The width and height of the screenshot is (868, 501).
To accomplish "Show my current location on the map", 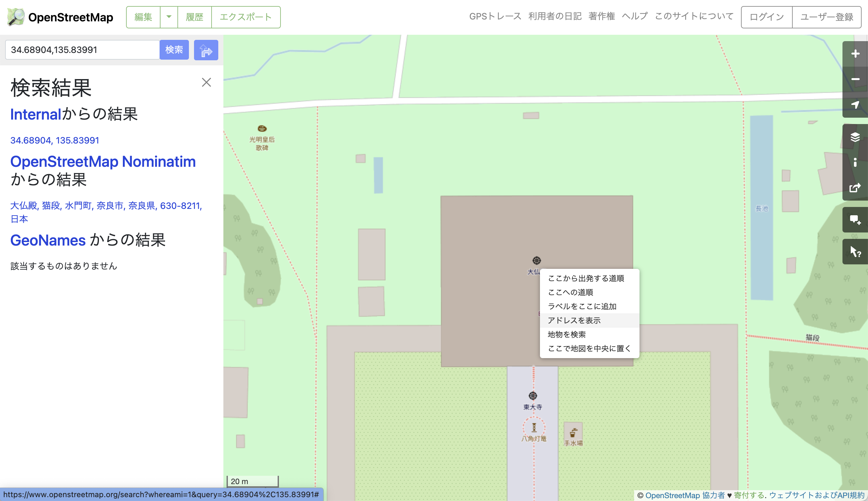I will (x=856, y=105).
